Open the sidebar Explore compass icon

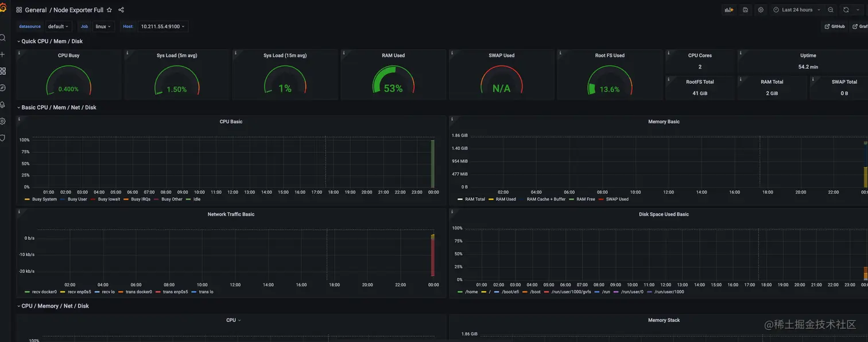tap(3, 88)
